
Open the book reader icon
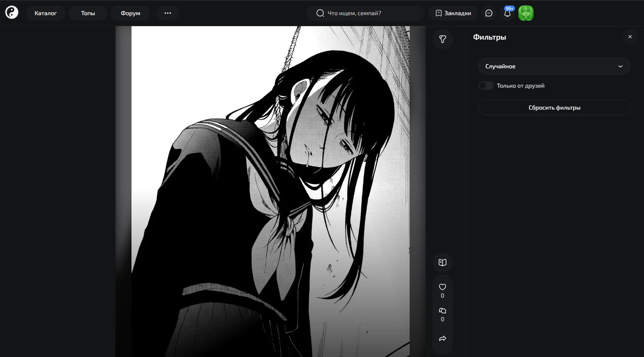click(443, 262)
